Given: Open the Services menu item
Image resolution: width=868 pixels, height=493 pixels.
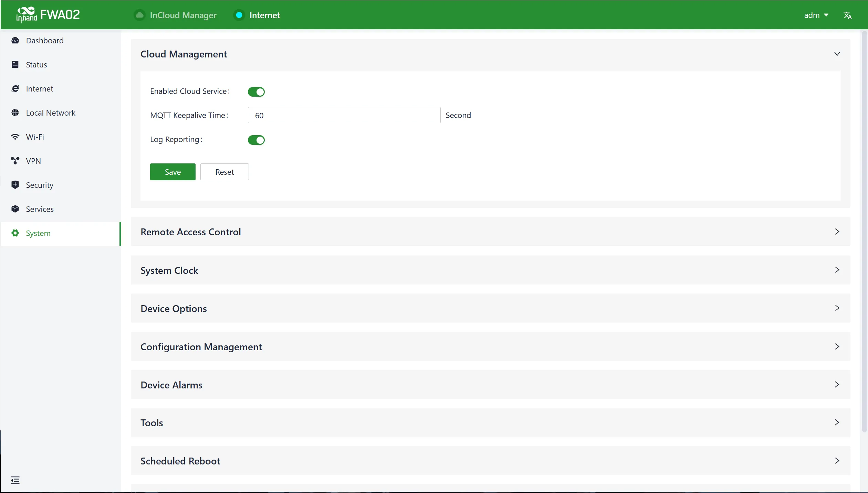Looking at the screenshot, I should coord(61,209).
